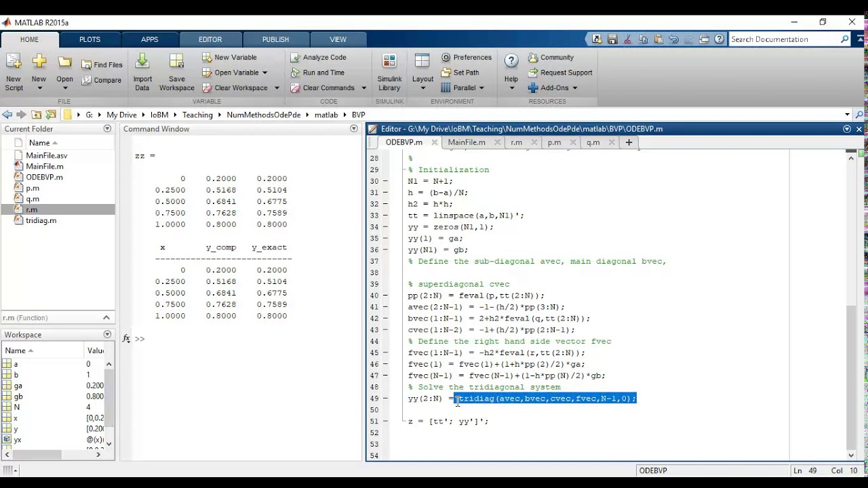Click the quick access Paste icon
The width and height of the screenshot is (868, 488).
[x=658, y=39]
